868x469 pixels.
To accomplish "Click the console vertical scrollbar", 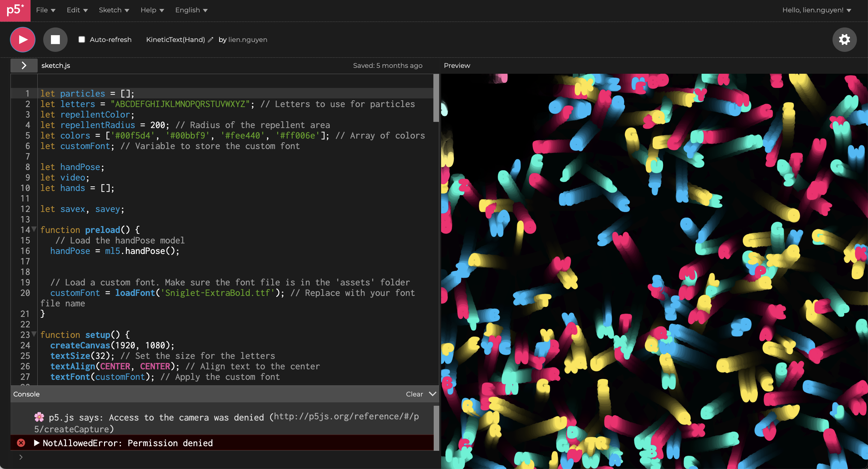I will [x=436, y=428].
